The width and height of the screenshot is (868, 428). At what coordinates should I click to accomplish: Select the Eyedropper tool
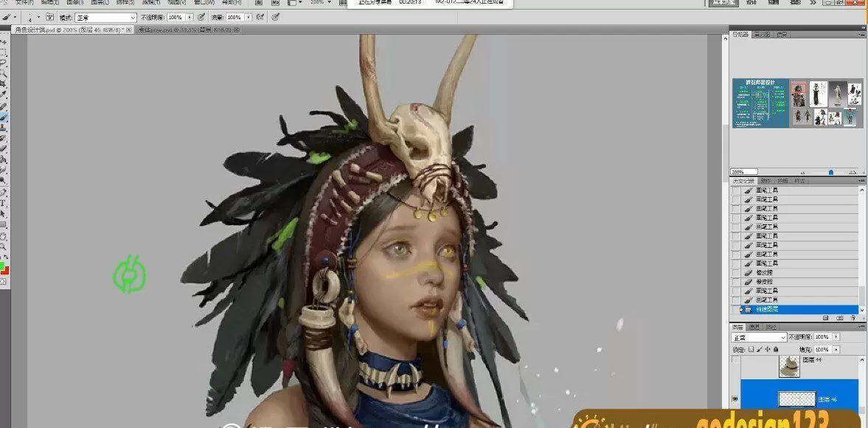(4, 95)
